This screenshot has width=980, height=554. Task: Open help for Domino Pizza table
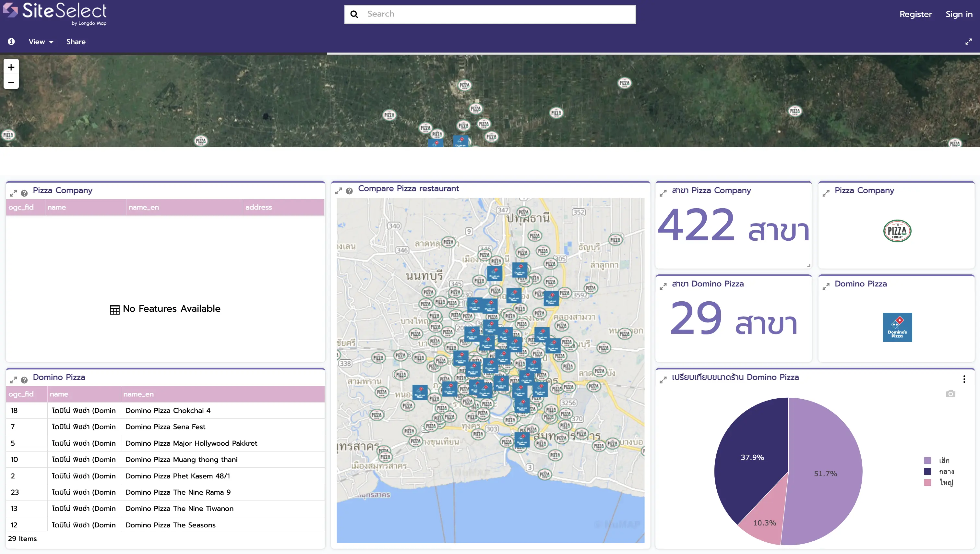pos(24,380)
